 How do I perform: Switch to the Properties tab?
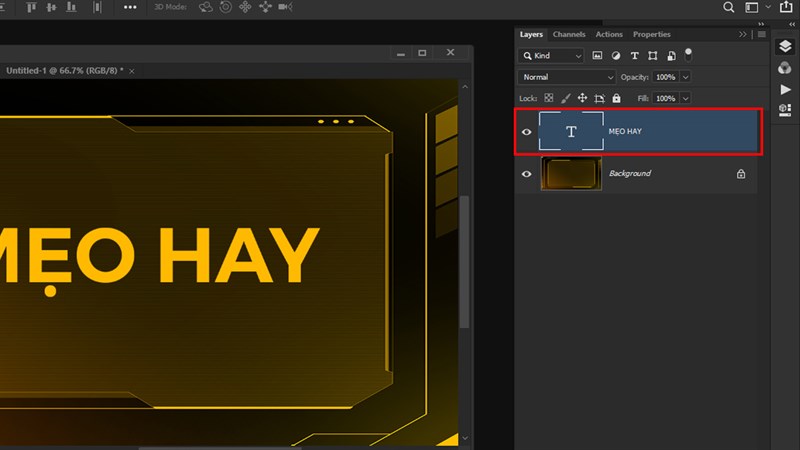click(x=652, y=34)
